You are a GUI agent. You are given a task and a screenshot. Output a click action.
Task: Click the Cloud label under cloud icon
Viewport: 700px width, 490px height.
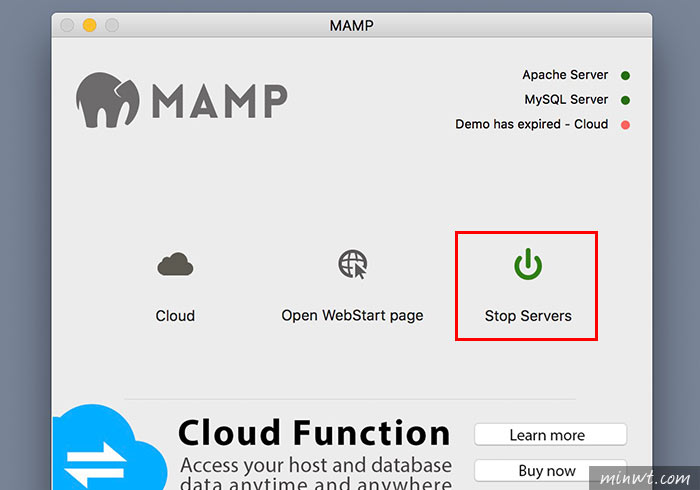tap(175, 316)
